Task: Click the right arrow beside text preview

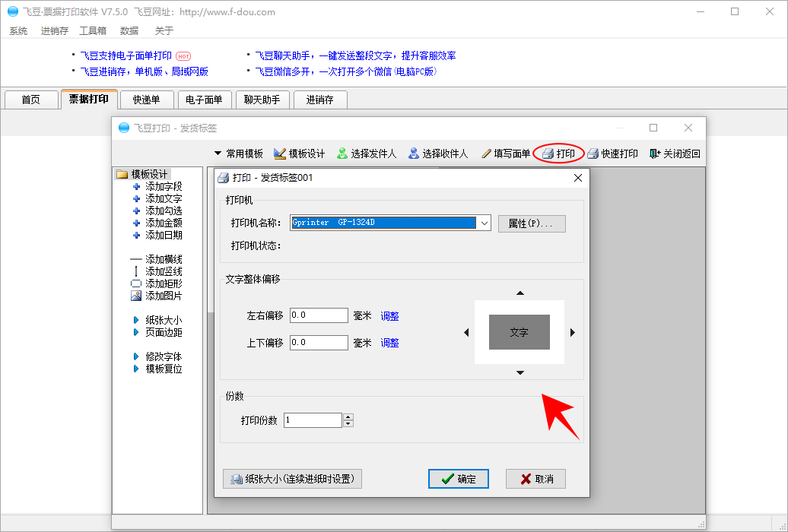Action: (573, 332)
